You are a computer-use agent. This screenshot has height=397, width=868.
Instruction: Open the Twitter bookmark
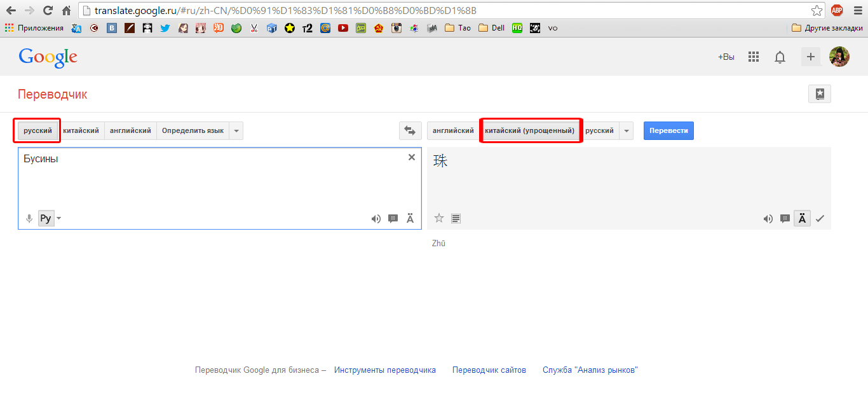click(x=165, y=28)
